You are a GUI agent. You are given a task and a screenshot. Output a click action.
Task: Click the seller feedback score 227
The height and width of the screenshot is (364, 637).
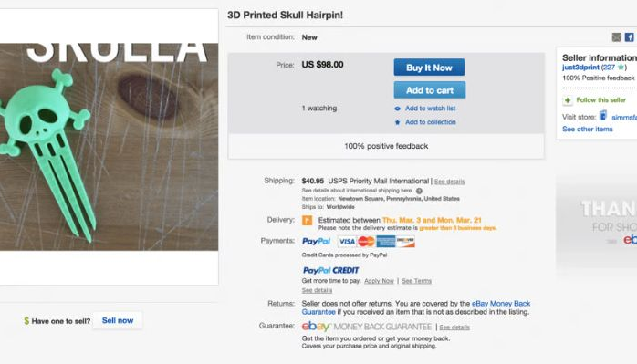point(609,68)
